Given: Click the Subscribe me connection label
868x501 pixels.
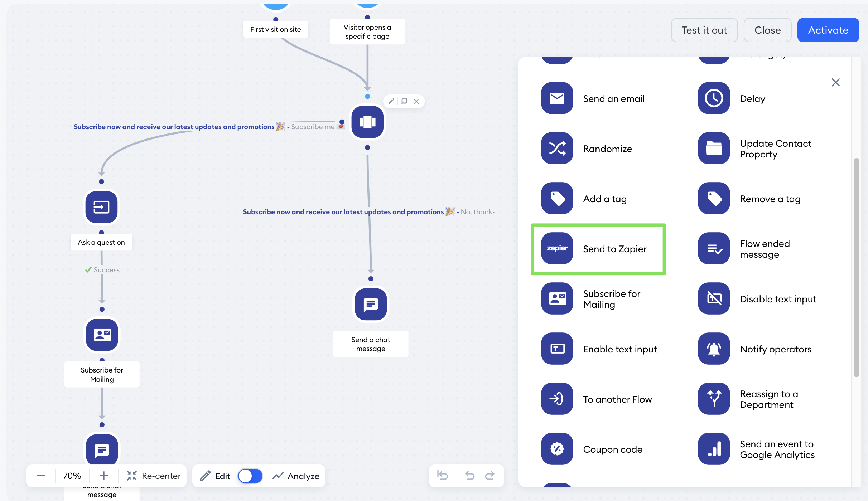Looking at the screenshot, I should click(313, 127).
